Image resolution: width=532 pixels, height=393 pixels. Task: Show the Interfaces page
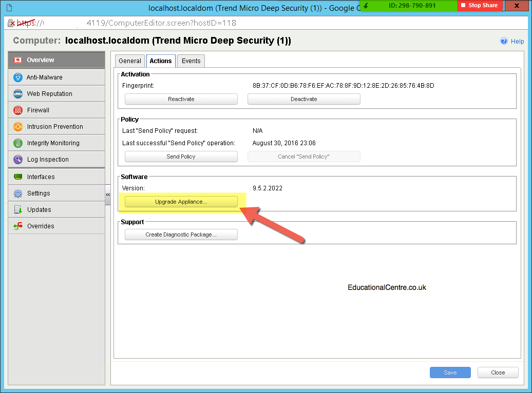coord(41,176)
